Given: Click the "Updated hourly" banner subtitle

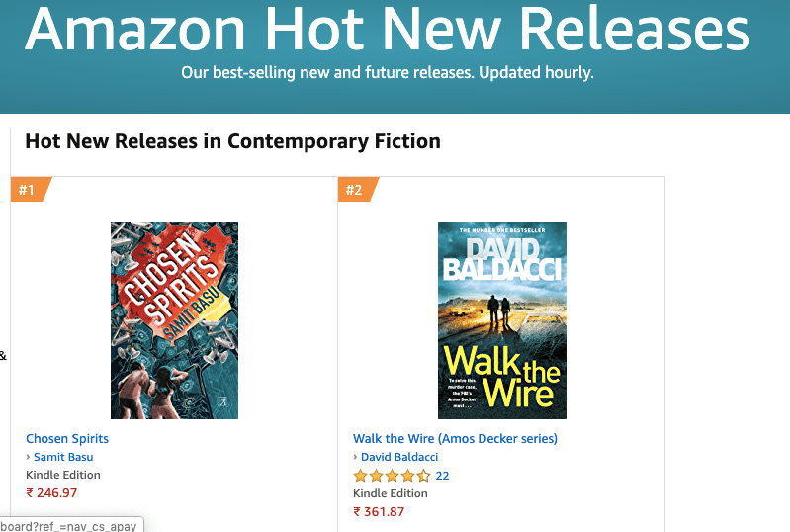Looking at the screenshot, I should pos(388,73).
